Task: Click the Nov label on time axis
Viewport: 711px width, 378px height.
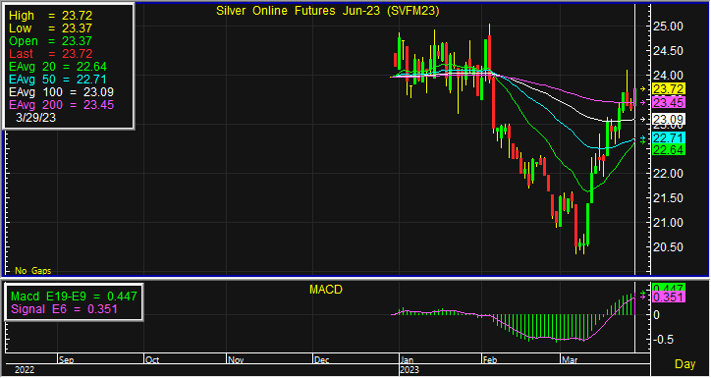Action: point(236,360)
